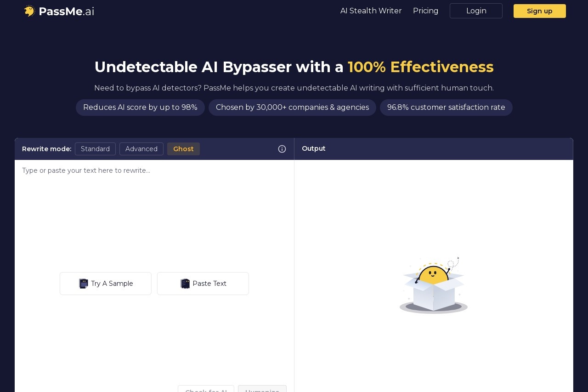Click the '100% Effectiveness' headline text
This screenshot has width=588, height=392.
(421, 67)
